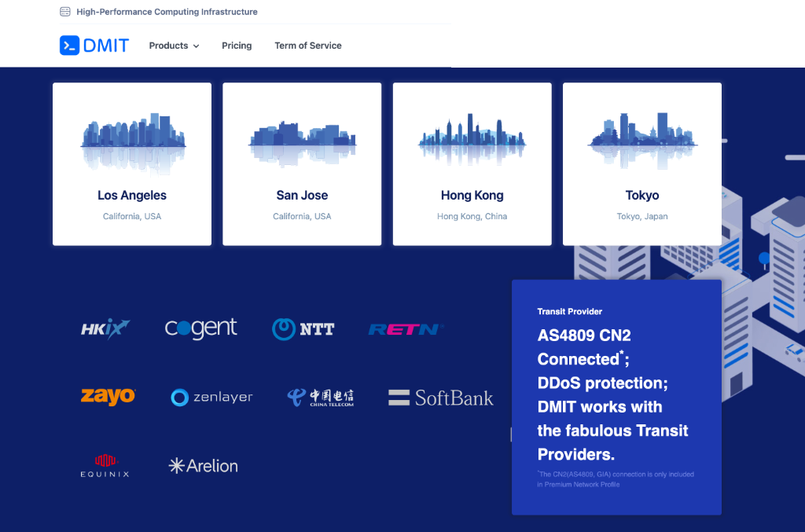
Task: Click the Arelion logo
Action: tap(204, 466)
